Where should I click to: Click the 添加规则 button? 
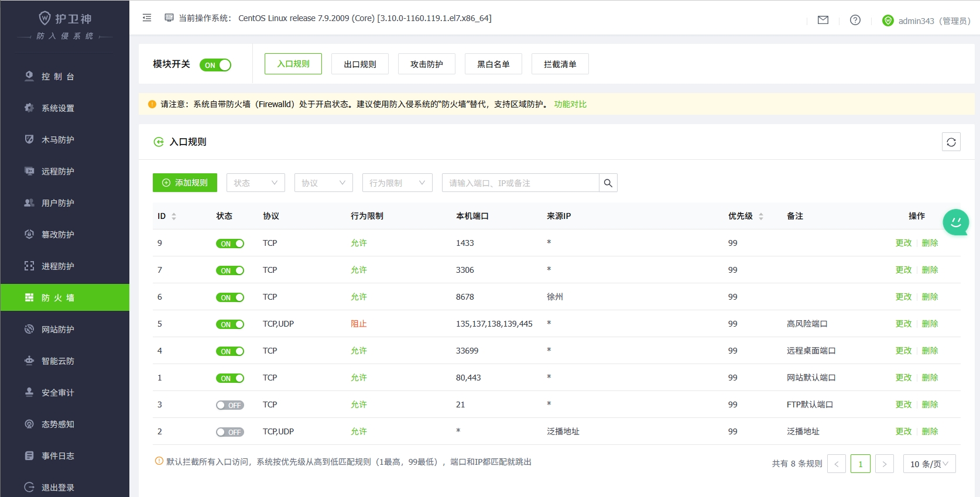[x=185, y=183]
